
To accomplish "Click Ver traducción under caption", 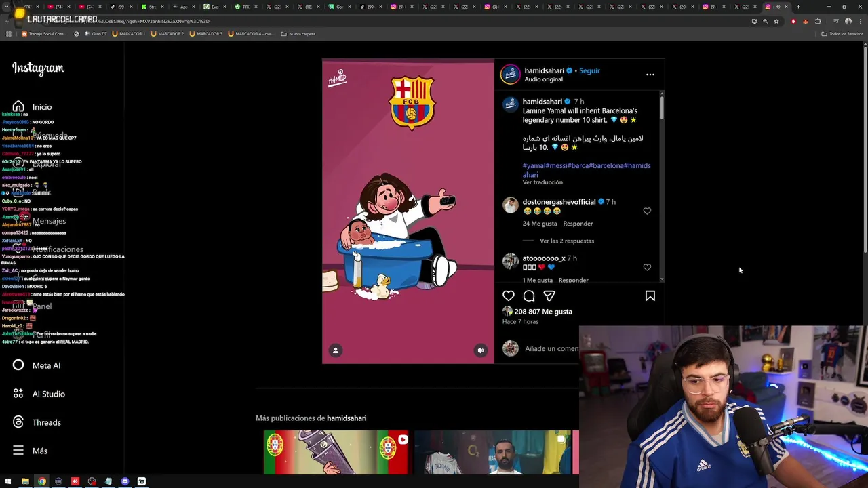I will coord(542,182).
